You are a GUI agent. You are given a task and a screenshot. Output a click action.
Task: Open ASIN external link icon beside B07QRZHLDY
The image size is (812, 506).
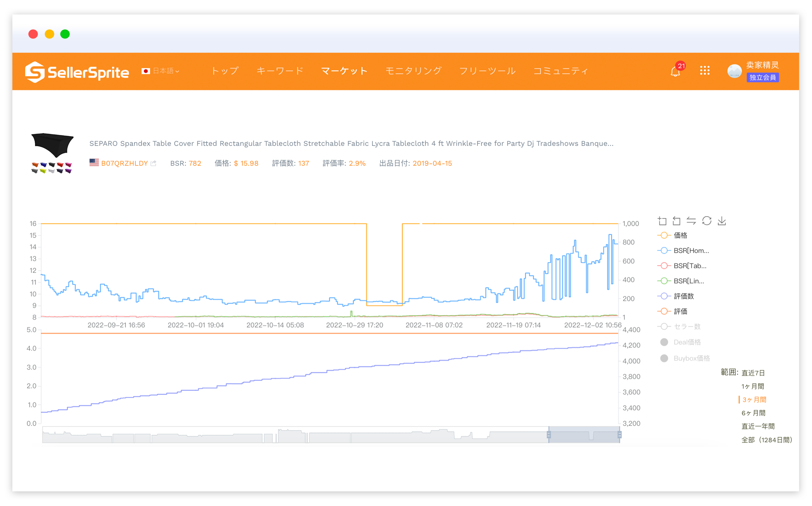(154, 163)
